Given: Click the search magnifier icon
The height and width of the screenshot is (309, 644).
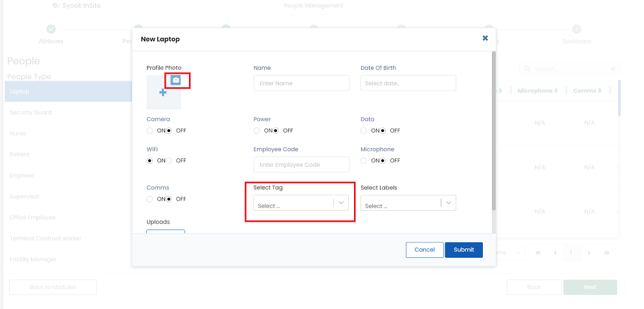Looking at the screenshot, I should (527, 69).
